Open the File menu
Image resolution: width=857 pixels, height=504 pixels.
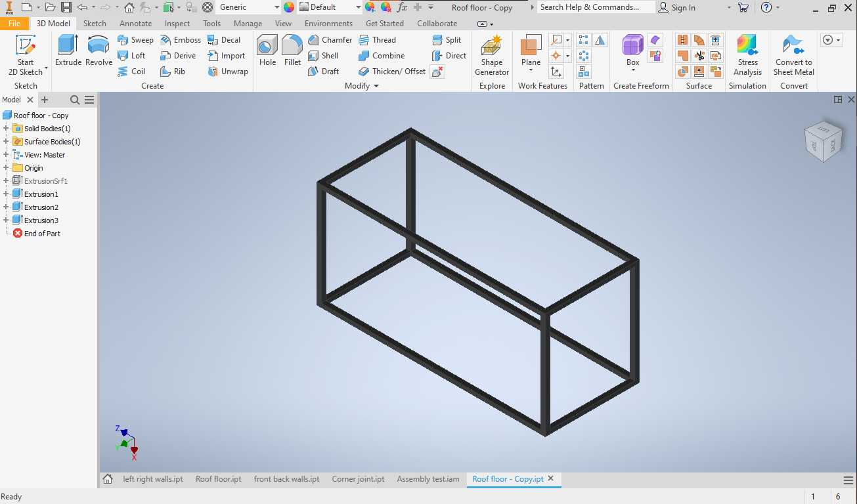coord(14,24)
